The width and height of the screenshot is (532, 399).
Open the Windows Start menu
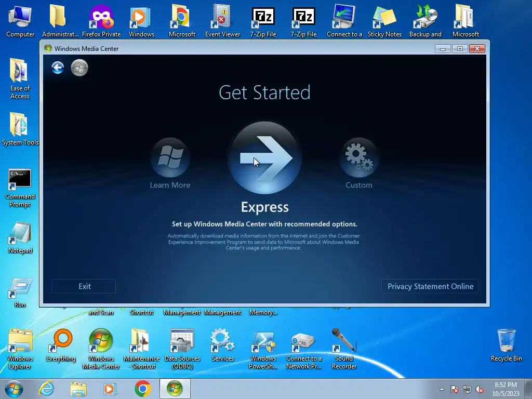[x=14, y=389]
